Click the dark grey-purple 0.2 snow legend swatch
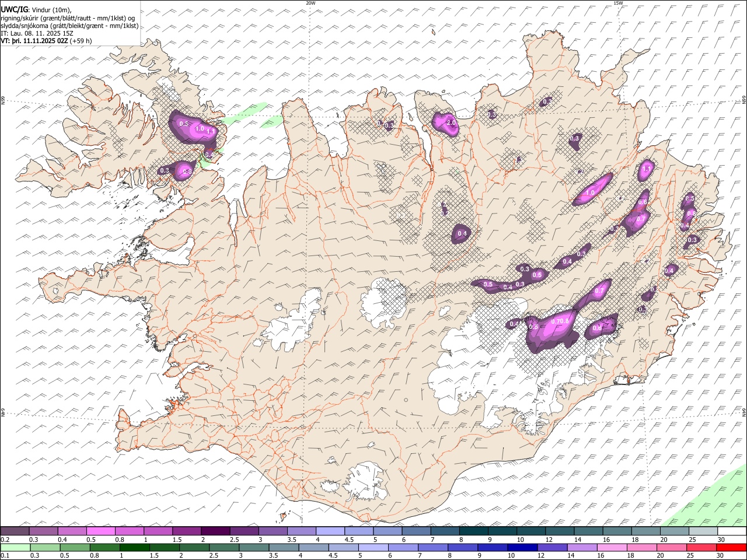 [15, 531]
